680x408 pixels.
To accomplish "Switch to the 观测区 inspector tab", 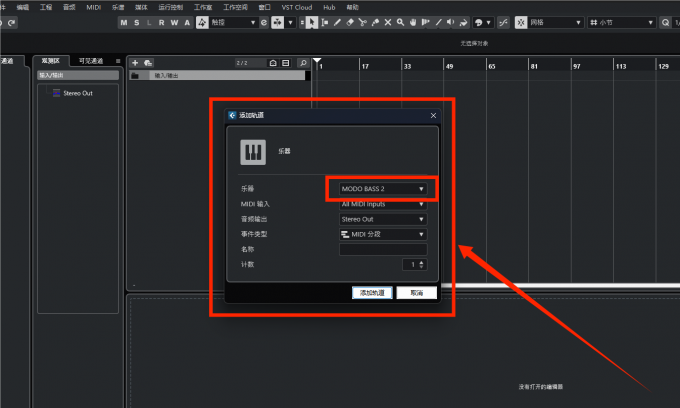I will coord(51,61).
